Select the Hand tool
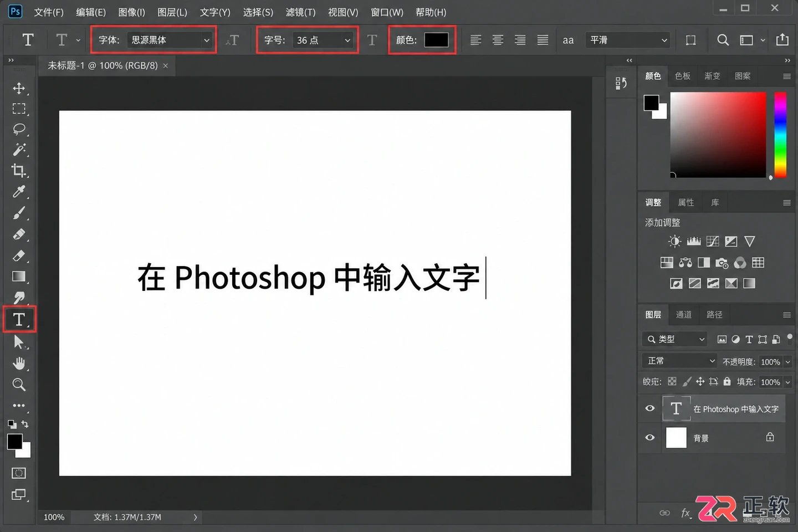Image resolution: width=798 pixels, height=532 pixels. [x=19, y=364]
